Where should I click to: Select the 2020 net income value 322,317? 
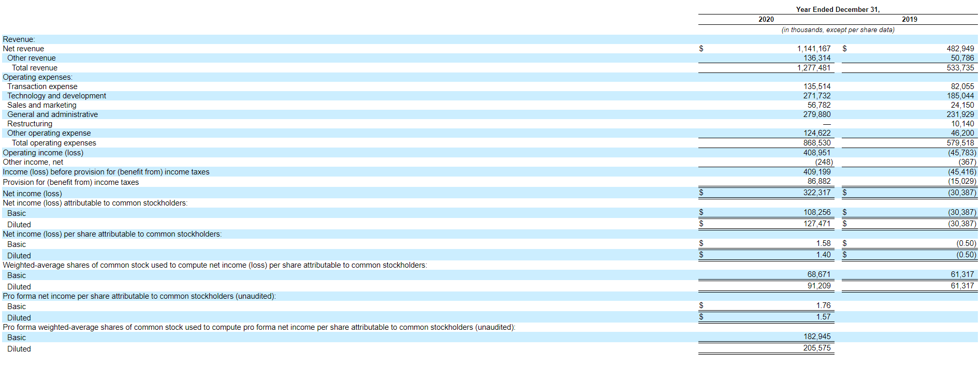click(816, 193)
